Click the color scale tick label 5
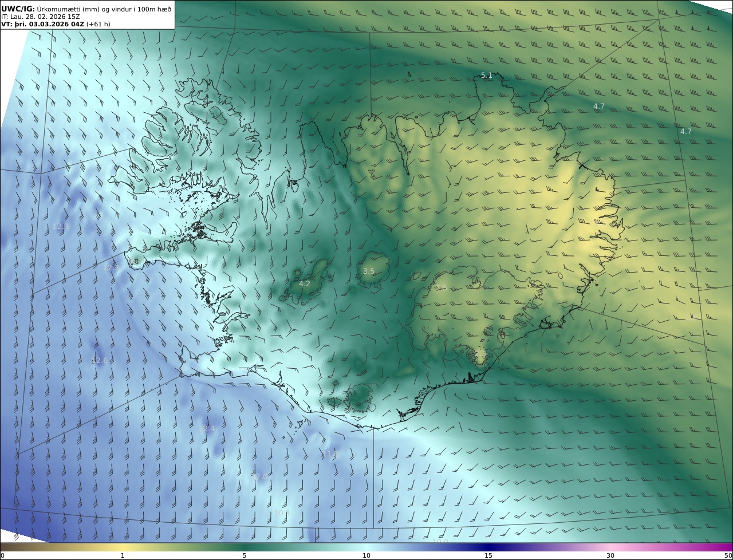 (x=245, y=555)
